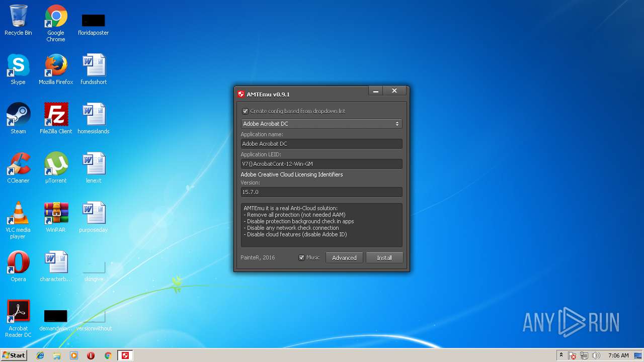Click the Opera icon in the taskbar

[x=91, y=355]
